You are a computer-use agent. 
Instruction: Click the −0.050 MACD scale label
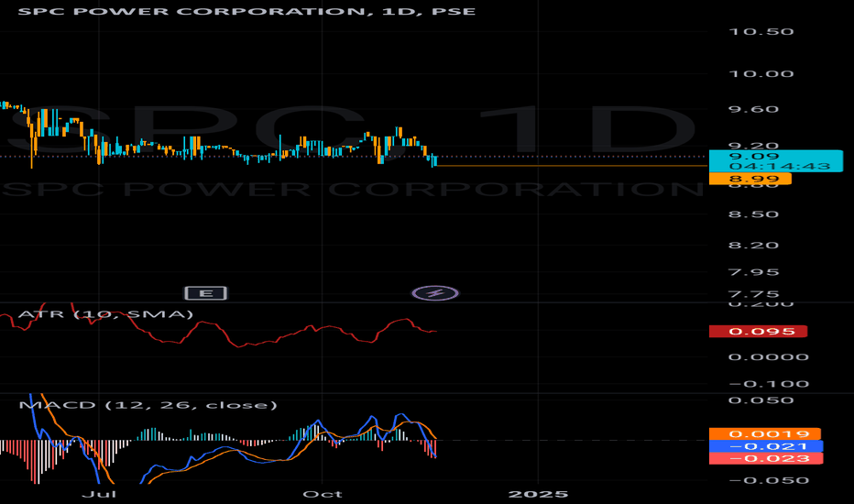pyautogui.click(x=769, y=480)
